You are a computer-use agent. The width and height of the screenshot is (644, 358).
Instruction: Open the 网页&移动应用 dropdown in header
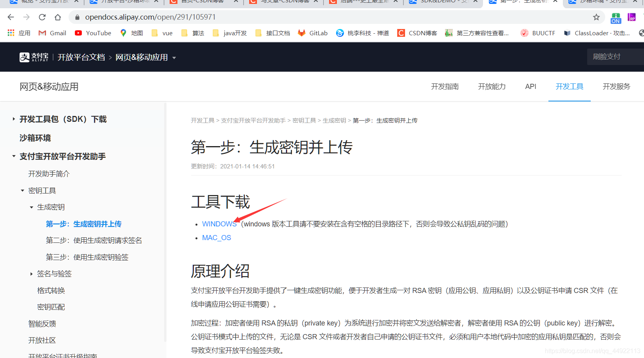coord(146,58)
